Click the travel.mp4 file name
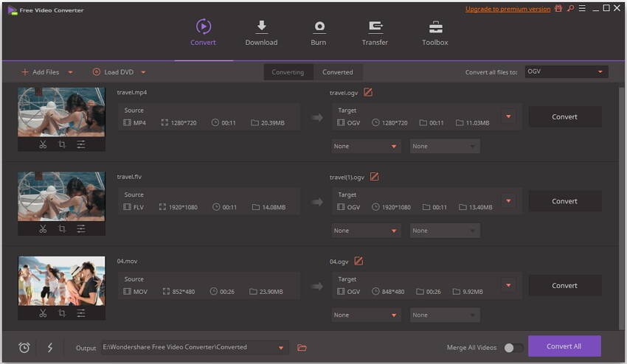Viewport: 627px width, 364px height. 132,92
